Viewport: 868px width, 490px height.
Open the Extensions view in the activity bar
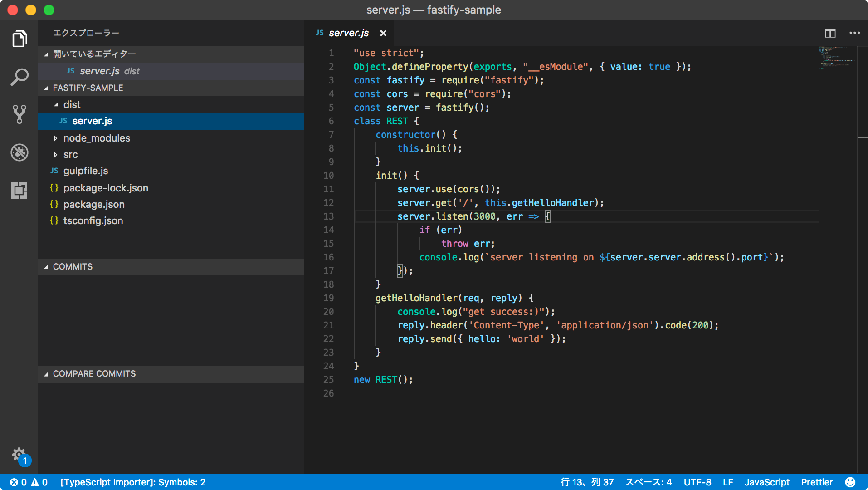[x=19, y=191]
